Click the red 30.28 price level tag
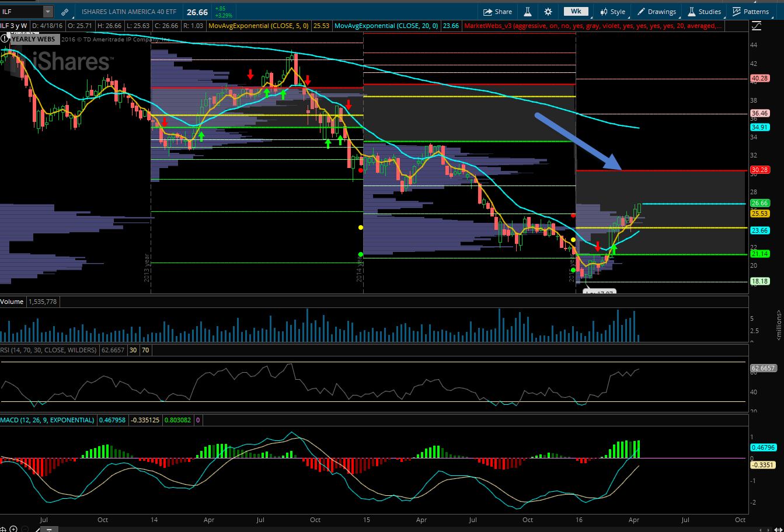 [x=759, y=170]
